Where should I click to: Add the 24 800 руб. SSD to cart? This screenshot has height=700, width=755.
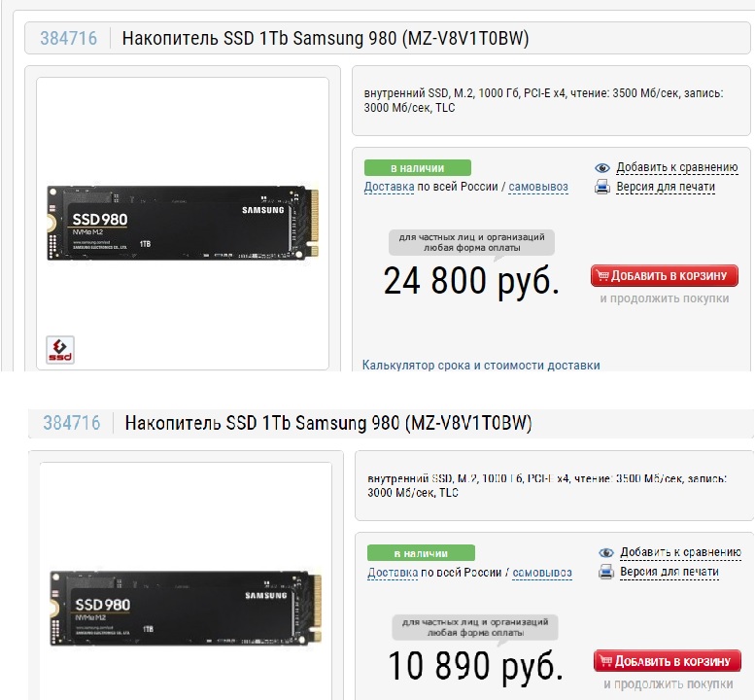click(665, 275)
